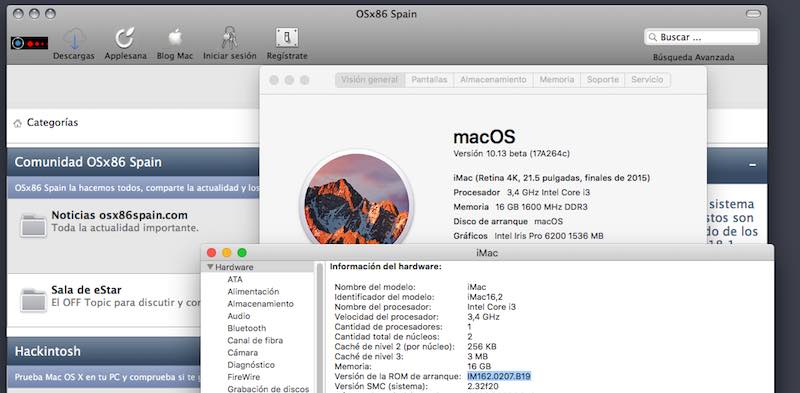Switch to the Visión general tab
800x393 pixels.
click(x=370, y=80)
